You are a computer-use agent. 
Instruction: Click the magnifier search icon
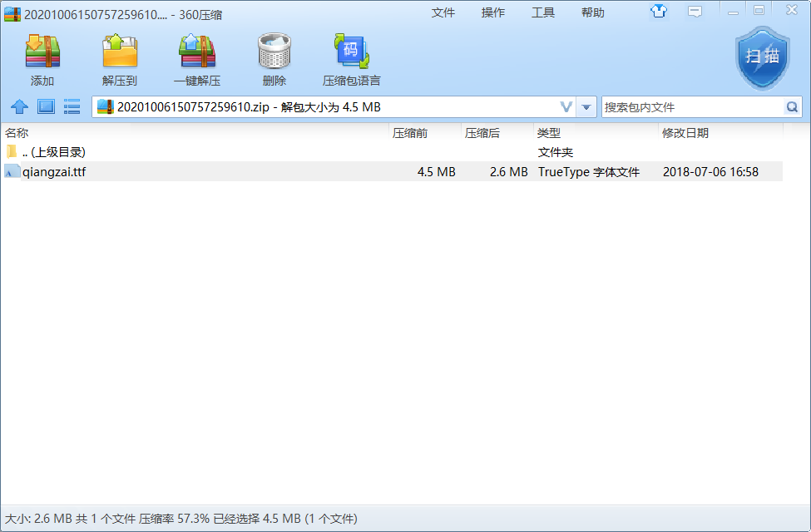tap(792, 107)
